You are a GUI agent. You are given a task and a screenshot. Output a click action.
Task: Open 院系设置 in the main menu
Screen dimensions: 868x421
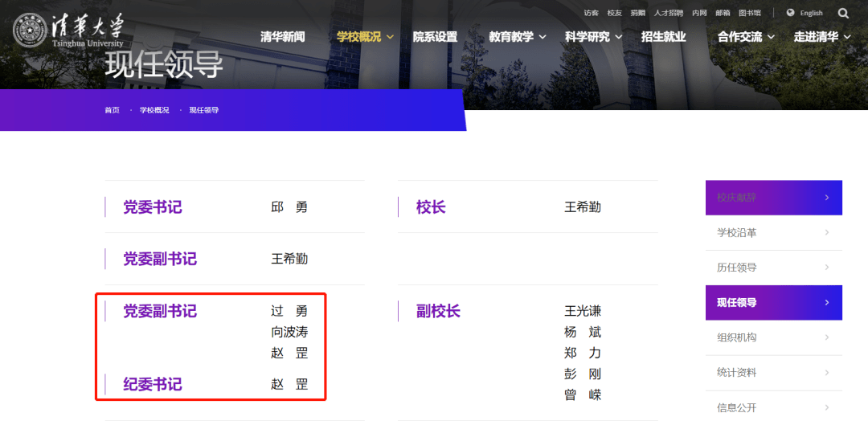(x=435, y=37)
